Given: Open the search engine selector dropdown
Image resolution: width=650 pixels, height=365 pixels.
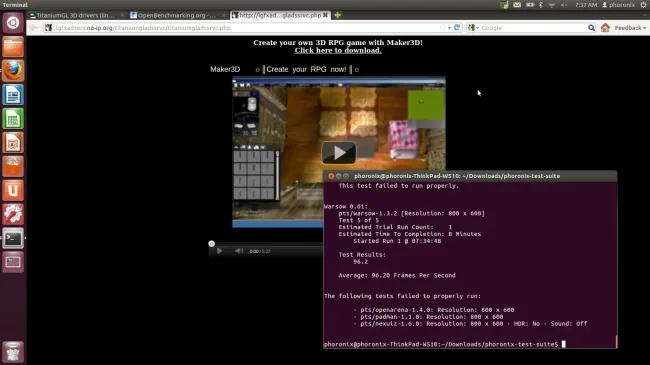Looking at the screenshot, I should click(x=473, y=28).
